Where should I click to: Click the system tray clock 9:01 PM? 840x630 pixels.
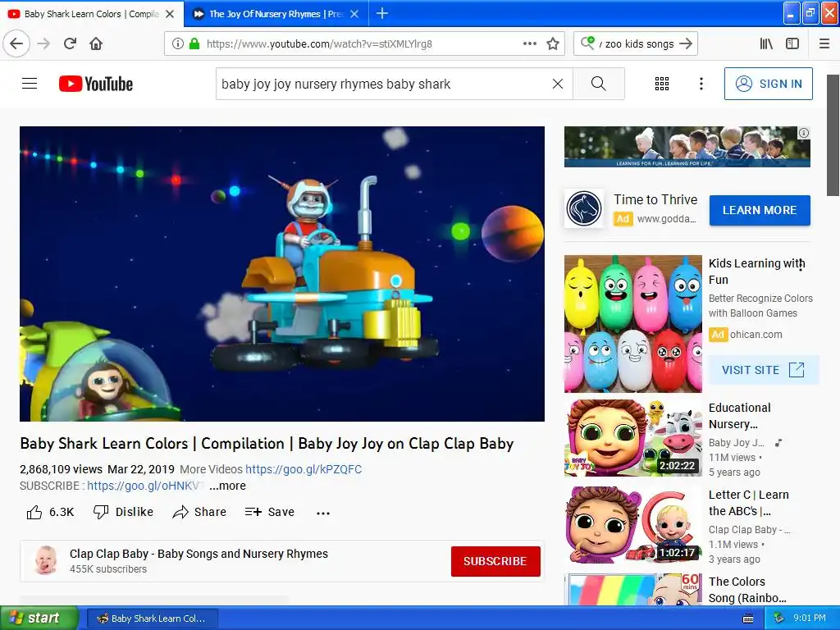click(x=810, y=619)
